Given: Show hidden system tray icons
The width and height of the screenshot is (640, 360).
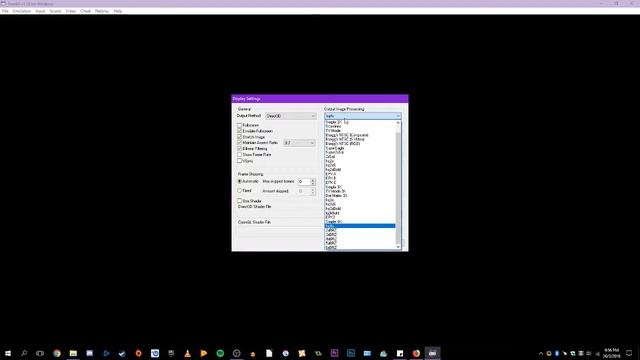Looking at the screenshot, I should tap(541, 353).
